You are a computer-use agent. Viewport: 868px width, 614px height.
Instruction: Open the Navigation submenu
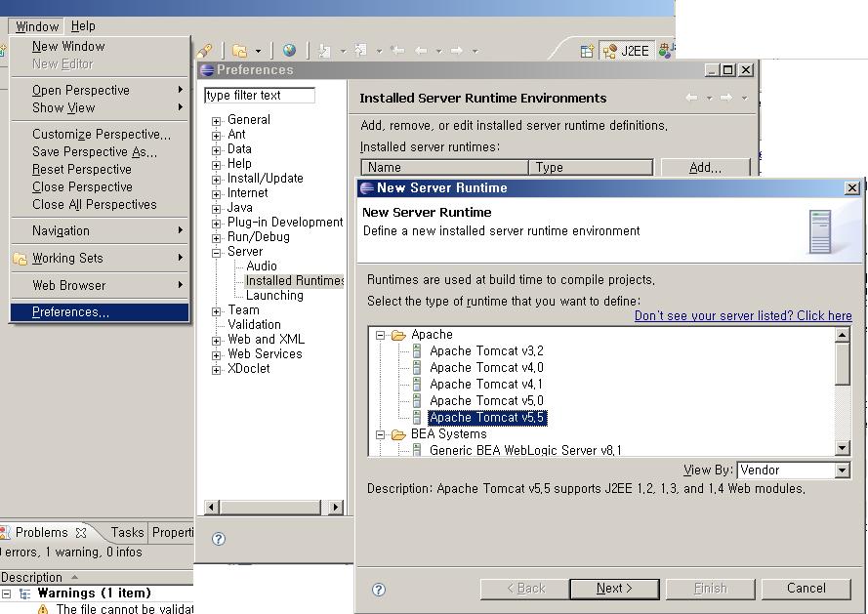[100, 231]
